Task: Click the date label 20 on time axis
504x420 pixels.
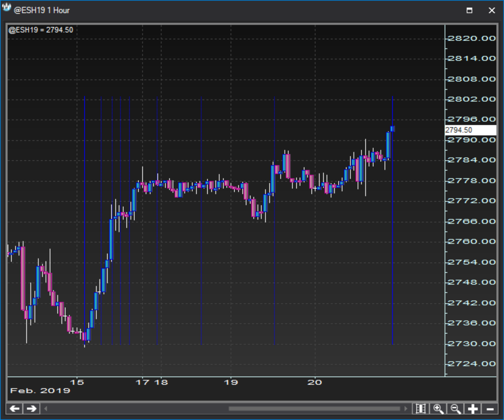Action: (315, 382)
